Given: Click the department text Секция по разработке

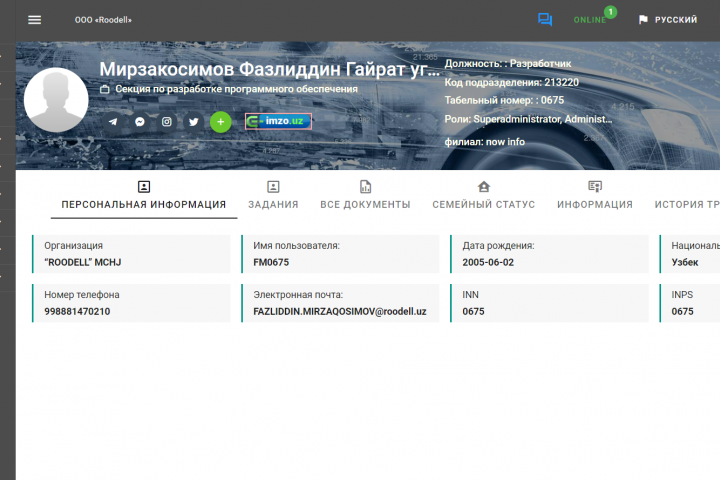Looking at the screenshot, I should point(236,89).
